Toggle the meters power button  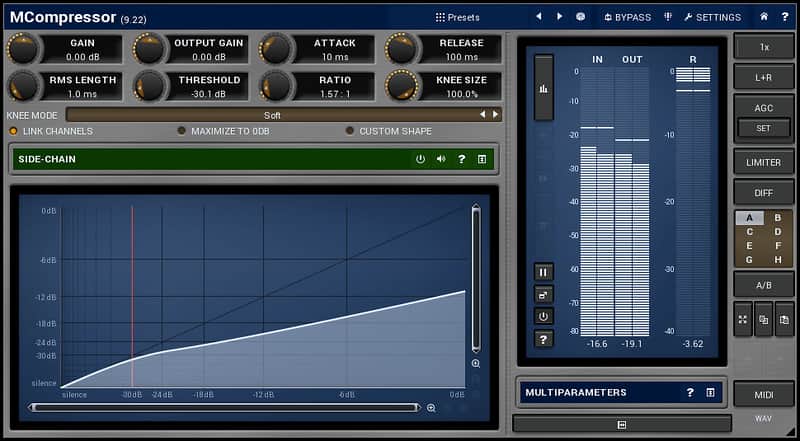543,317
